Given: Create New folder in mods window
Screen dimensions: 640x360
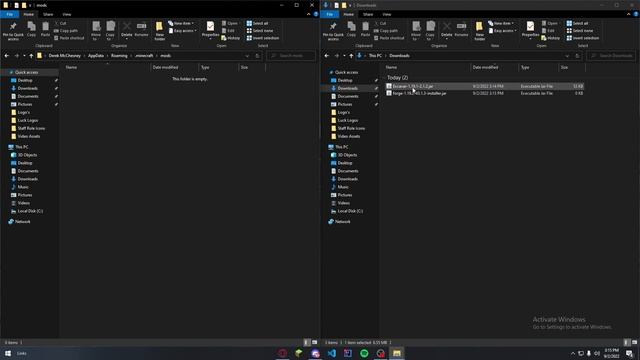Looking at the screenshot, I should [160, 31].
